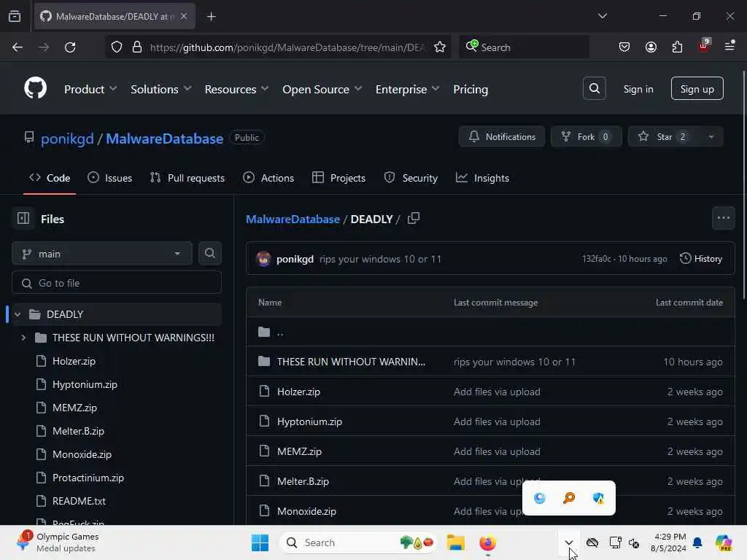Viewport: 747px width, 560px height.
Task: Switch to the Actions tab
Action: click(x=268, y=178)
